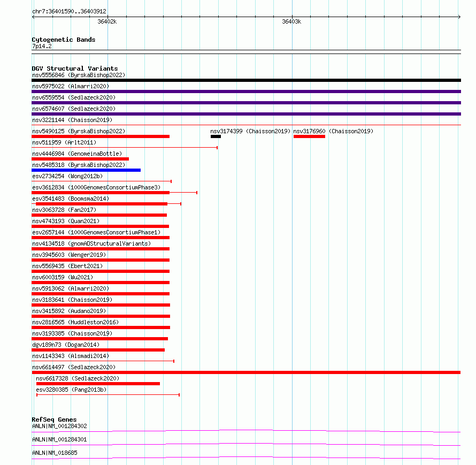This screenshot has width=476, height=465.
Task: Click the 36402k ruler position label
Action: [107, 21]
